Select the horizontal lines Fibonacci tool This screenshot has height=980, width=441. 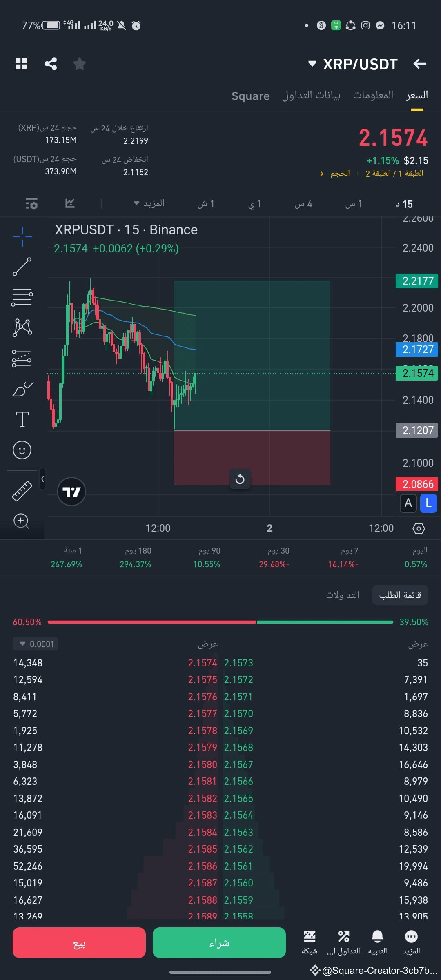pos(22,297)
